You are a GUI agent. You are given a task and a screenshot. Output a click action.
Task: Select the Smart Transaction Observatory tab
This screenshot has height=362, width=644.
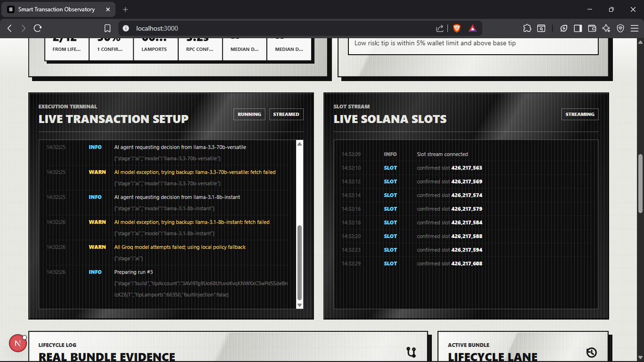58,9
